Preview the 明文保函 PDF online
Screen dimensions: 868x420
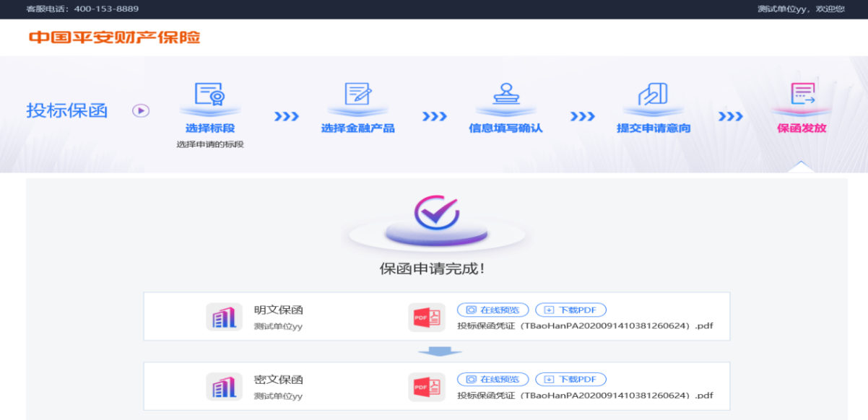click(492, 310)
